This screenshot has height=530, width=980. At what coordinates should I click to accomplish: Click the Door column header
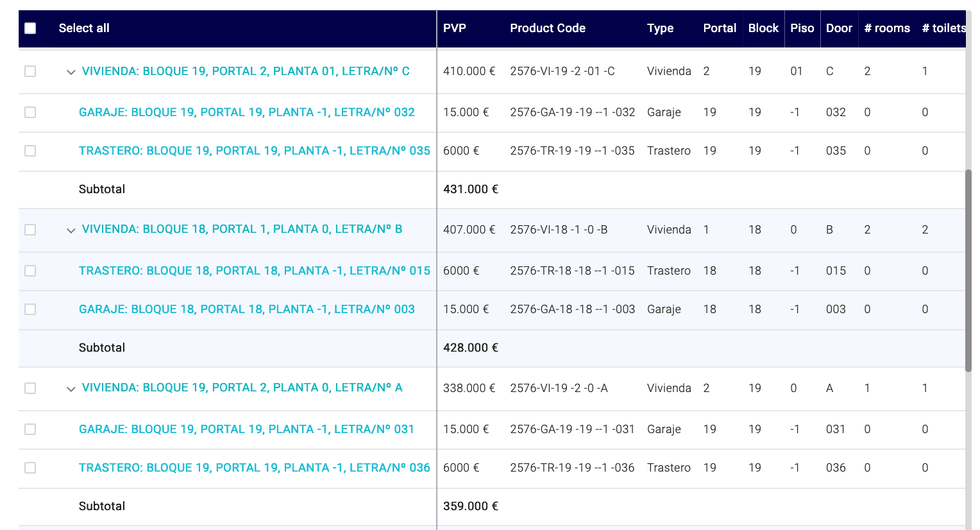coord(839,28)
